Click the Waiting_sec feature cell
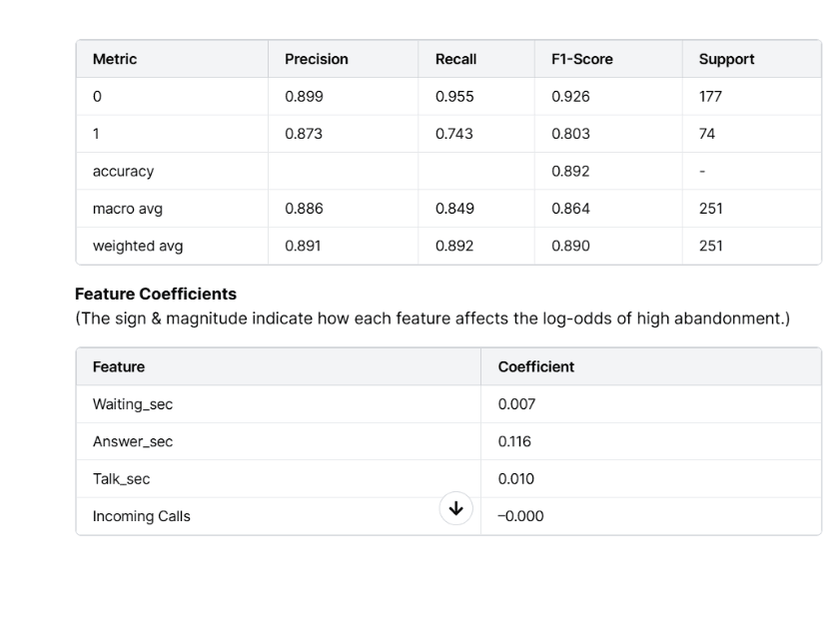840x619 pixels. (133, 404)
